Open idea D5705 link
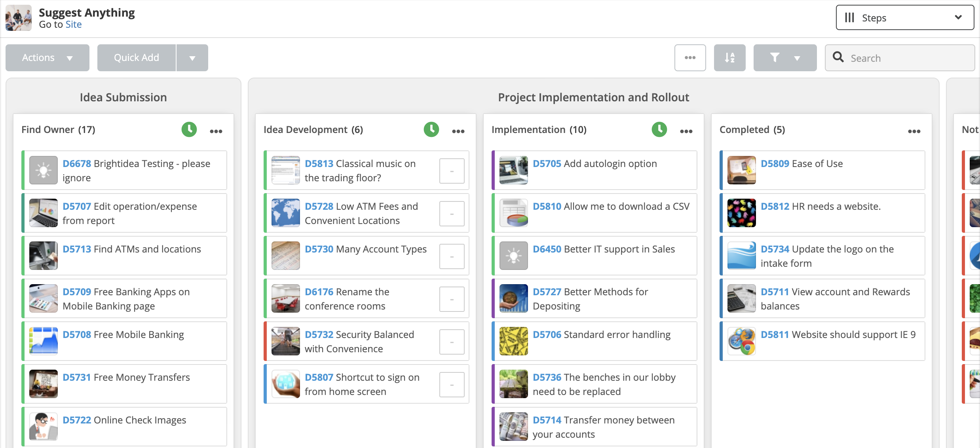The height and width of the screenshot is (448, 980). 547,163
